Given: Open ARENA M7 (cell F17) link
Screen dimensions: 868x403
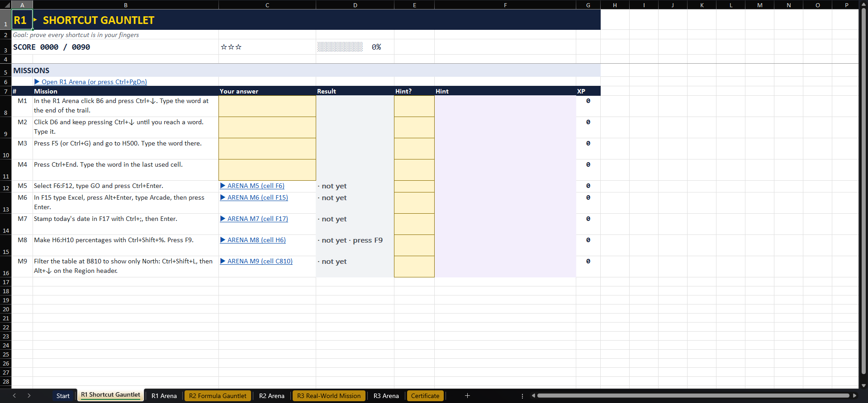Looking at the screenshot, I should [x=254, y=219].
